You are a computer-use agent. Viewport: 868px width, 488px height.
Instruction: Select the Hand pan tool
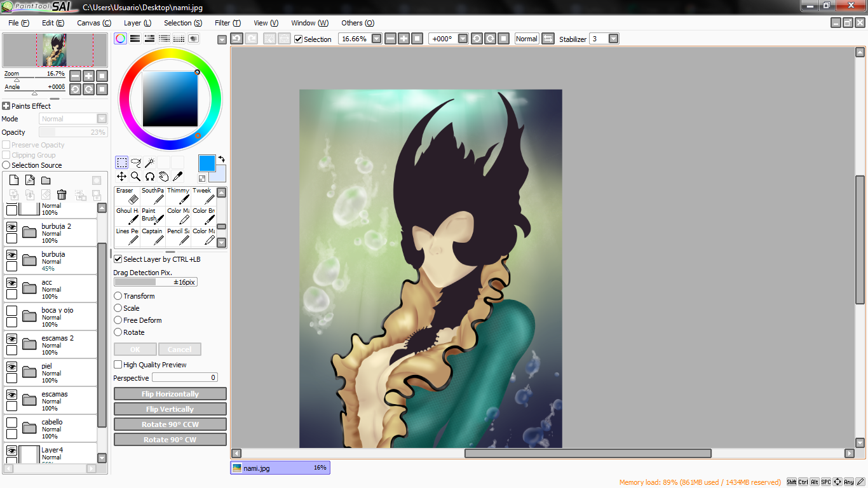click(163, 177)
